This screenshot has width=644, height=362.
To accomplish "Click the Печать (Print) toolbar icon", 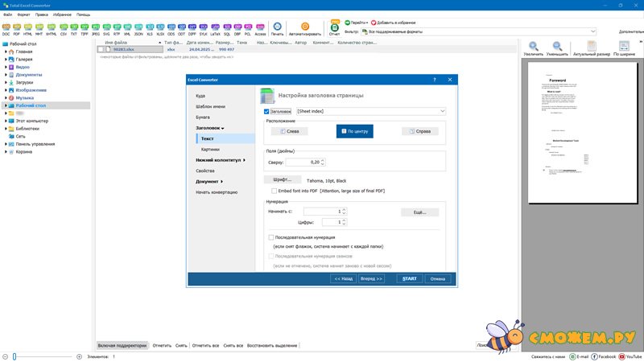I will 277,29.
